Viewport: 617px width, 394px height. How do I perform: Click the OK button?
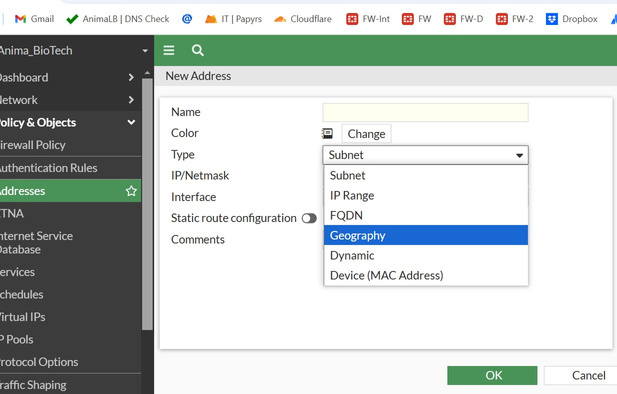492,375
